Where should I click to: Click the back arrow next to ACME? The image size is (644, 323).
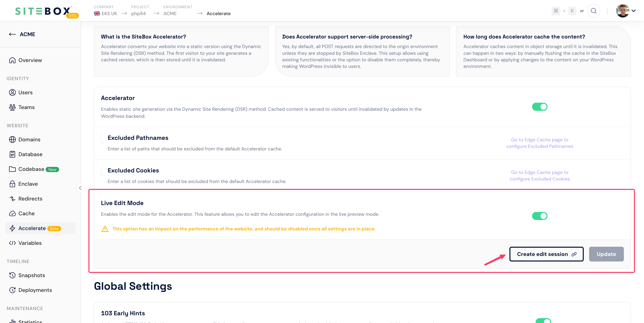(x=12, y=34)
